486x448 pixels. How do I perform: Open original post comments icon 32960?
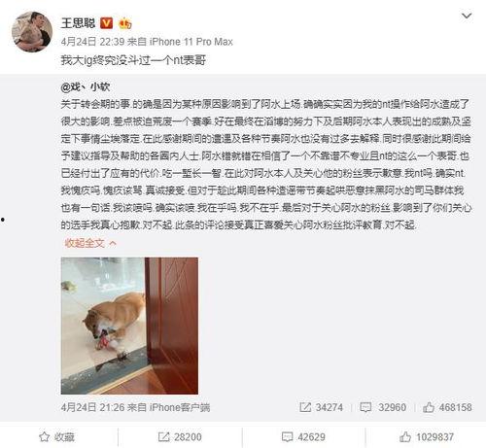pyautogui.click(x=383, y=407)
